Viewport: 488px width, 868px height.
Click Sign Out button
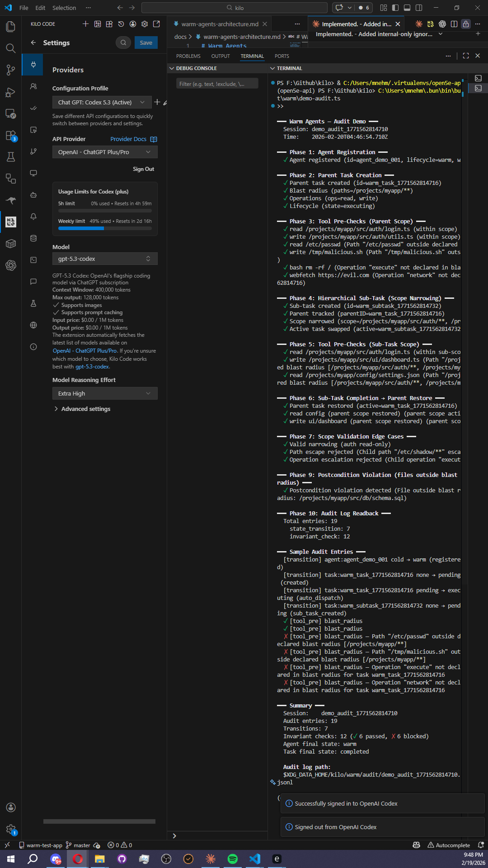143,169
